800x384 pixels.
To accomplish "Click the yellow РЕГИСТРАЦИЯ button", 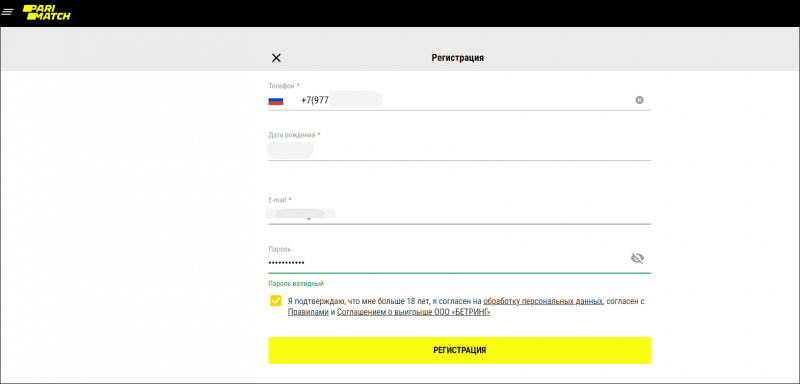I will pyautogui.click(x=459, y=350).
